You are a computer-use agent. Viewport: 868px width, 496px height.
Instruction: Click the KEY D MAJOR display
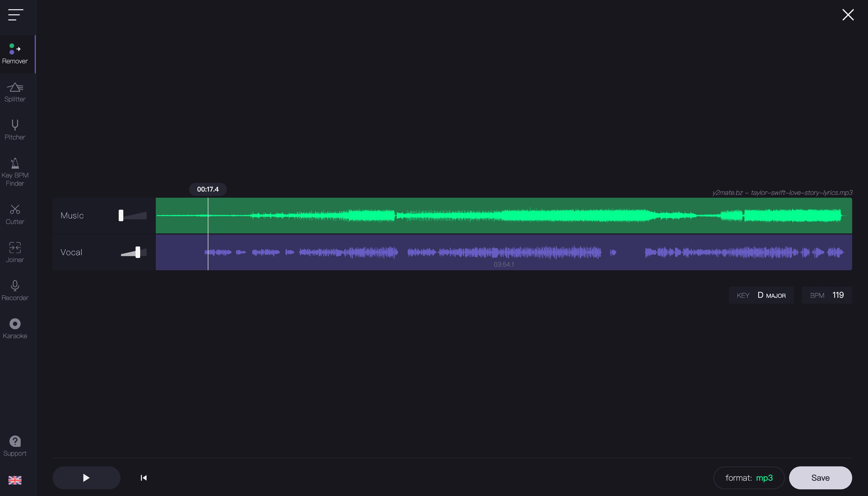[x=761, y=295]
